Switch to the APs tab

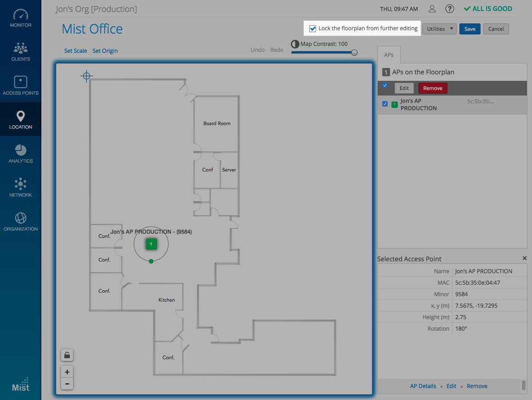389,55
